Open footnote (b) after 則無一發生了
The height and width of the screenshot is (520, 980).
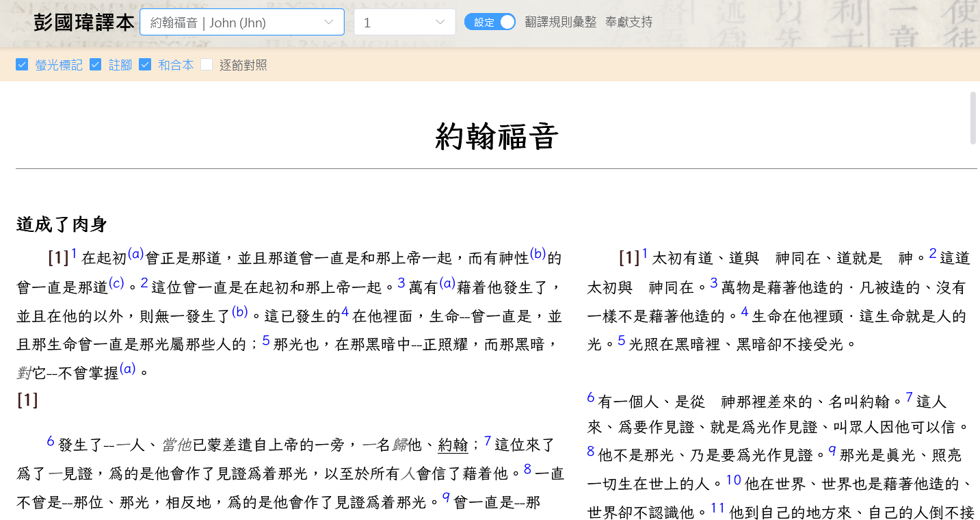pyautogui.click(x=240, y=311)
